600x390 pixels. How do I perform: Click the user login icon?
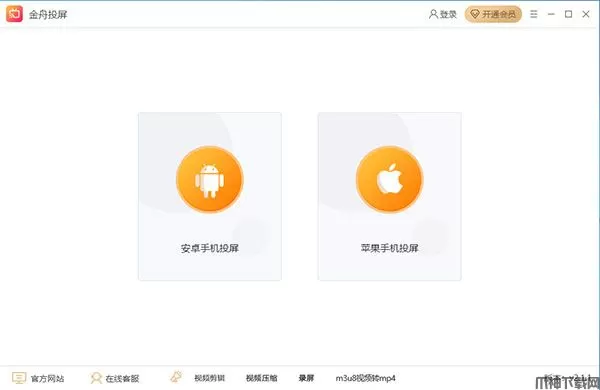point(433,14)
